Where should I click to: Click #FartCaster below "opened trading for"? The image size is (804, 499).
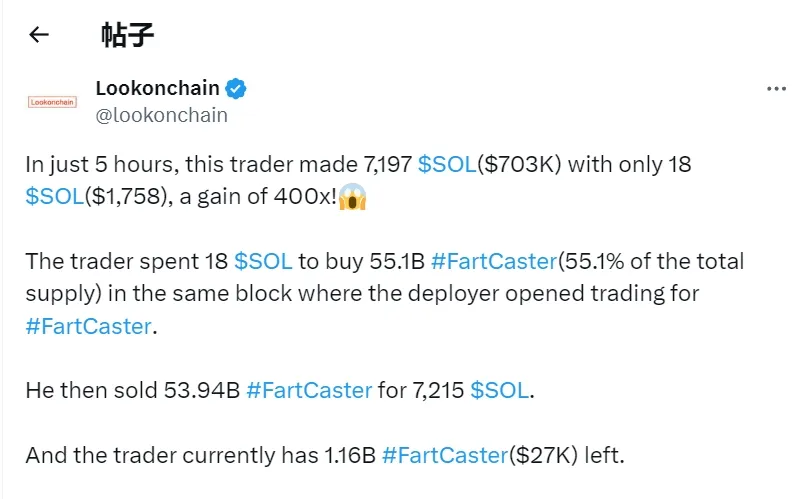[x=88, y=326]
